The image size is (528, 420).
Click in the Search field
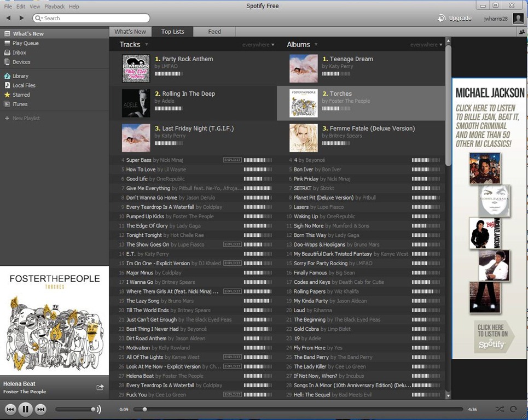(91, 18)
